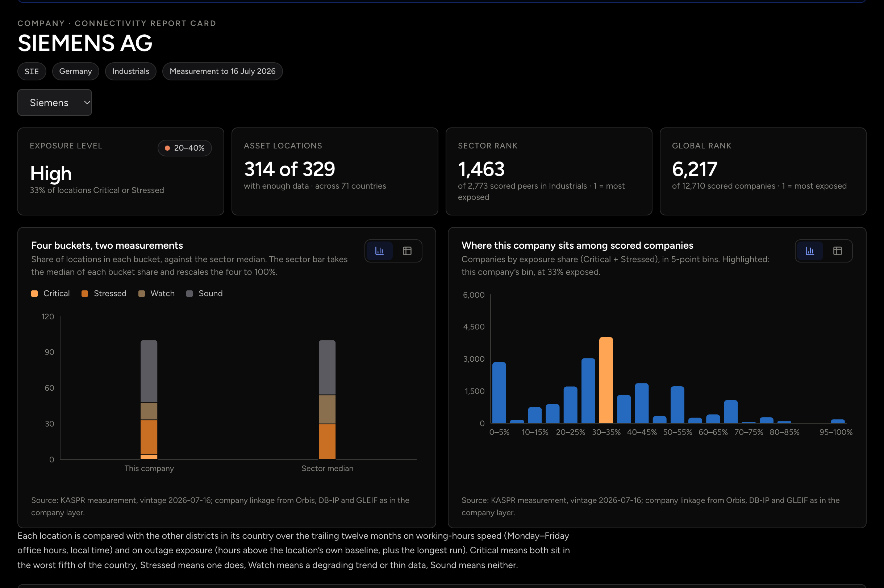
Task: Click the 'High' exposure level value
Action: [x=51, y=174]
